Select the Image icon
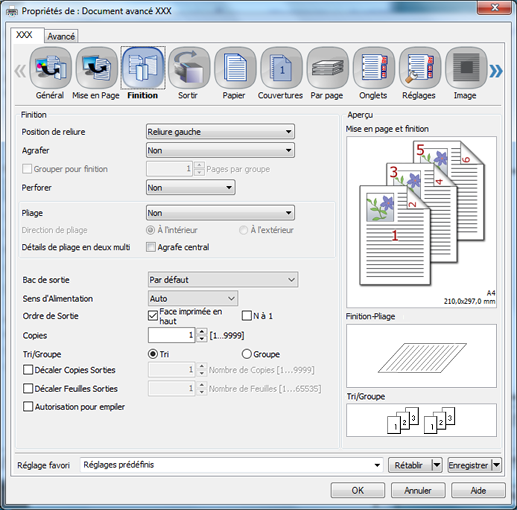517x510 pixels. coord(466,68)
